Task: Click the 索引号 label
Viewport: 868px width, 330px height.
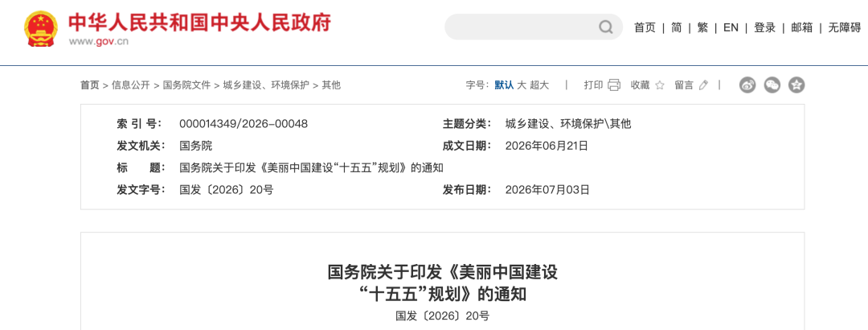Action: click(x=139, y=124)
